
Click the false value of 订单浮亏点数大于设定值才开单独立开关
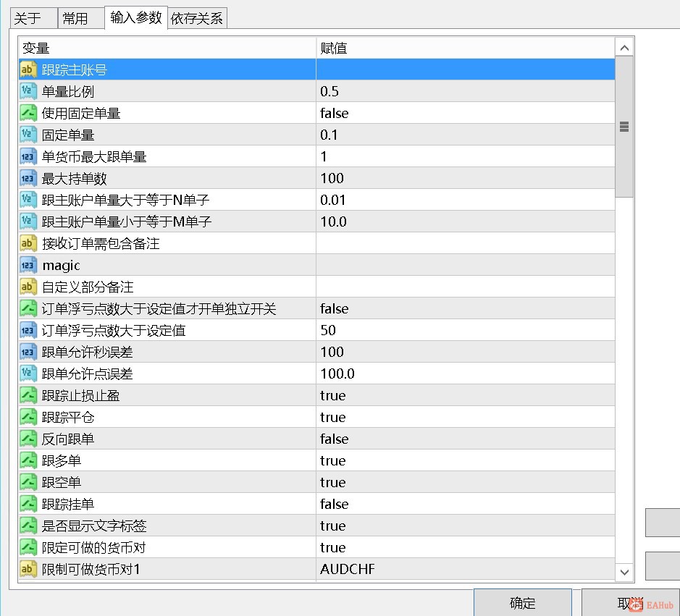(466, 308)
